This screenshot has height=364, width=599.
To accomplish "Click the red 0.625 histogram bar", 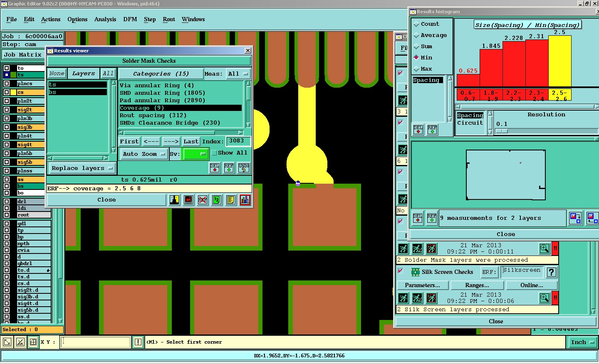I will click(x=468, y=80).
